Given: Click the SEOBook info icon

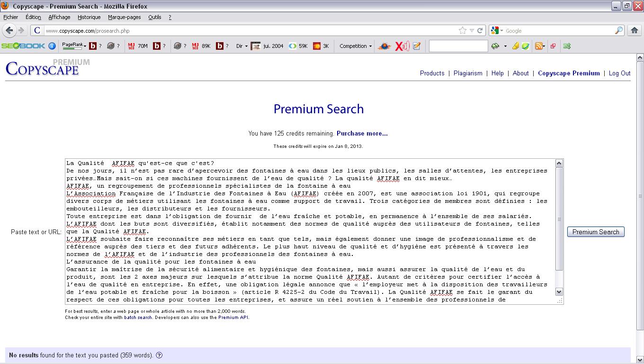Looking at the screenshot, I should pos(52,46).
